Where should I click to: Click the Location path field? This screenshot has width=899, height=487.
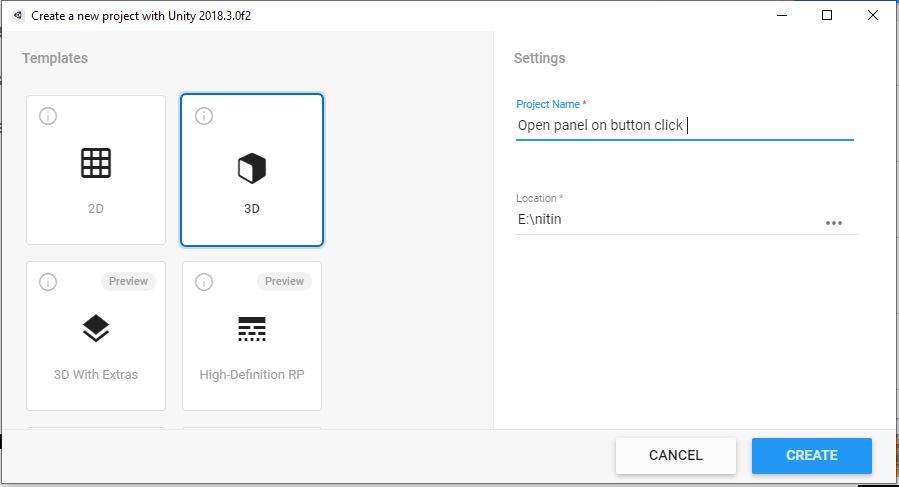pyautogui.click(x=668, y=219)
